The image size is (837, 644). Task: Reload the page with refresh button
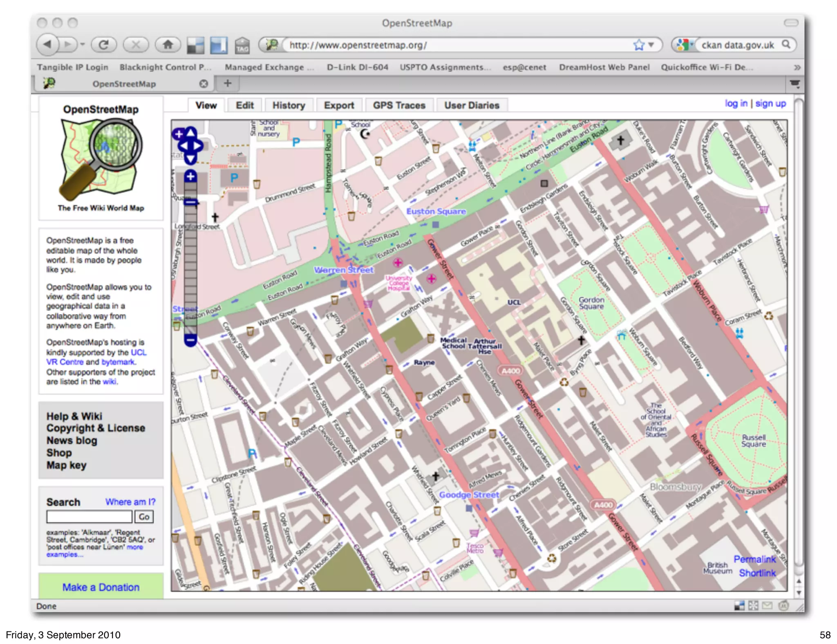point(104,45)
